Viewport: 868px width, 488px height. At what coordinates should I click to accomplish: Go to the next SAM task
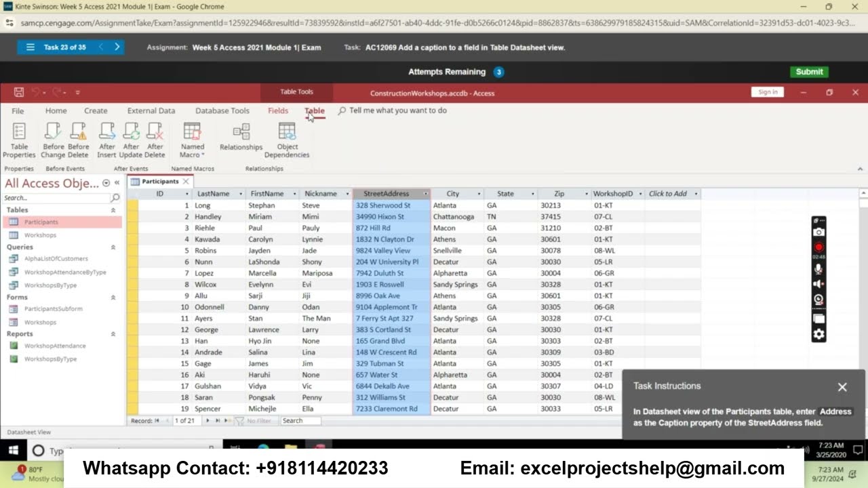pyautogui.click(x=117, y=47)
